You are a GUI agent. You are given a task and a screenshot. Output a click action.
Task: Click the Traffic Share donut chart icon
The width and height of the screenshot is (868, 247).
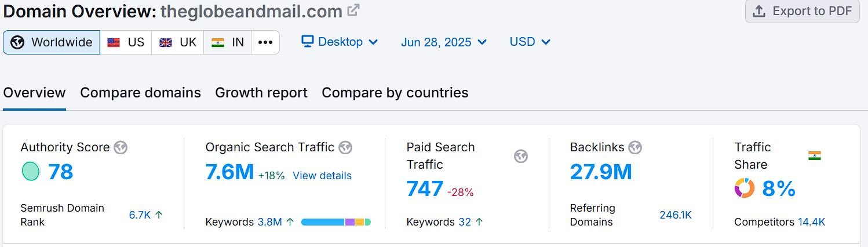click(x=745, y=188)
